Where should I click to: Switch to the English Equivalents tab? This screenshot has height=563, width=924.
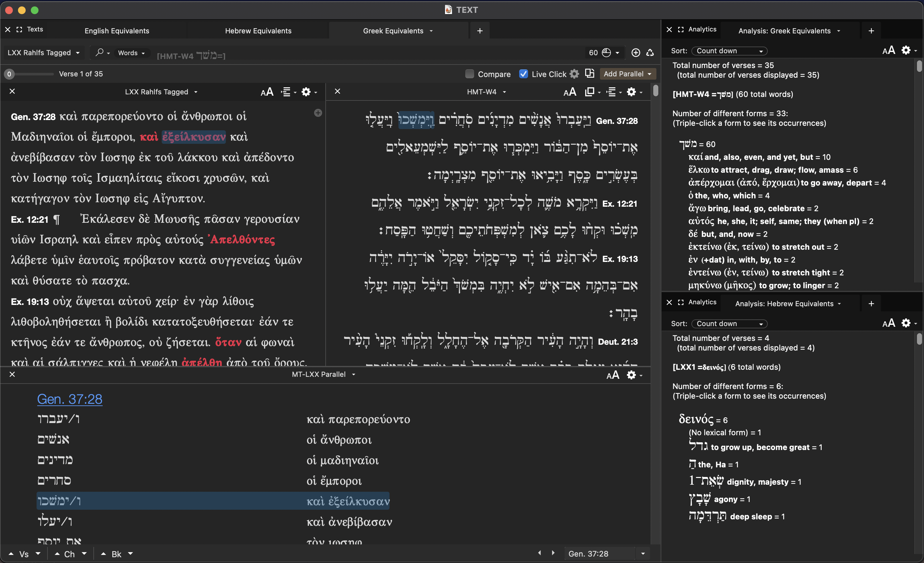coord(117,31)
